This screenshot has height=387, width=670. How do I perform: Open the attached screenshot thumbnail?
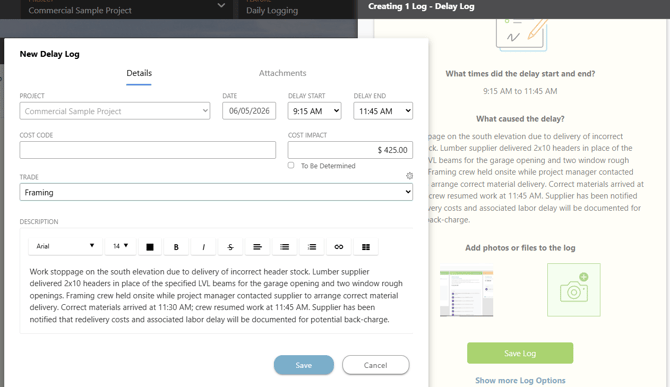click(467, 291)
